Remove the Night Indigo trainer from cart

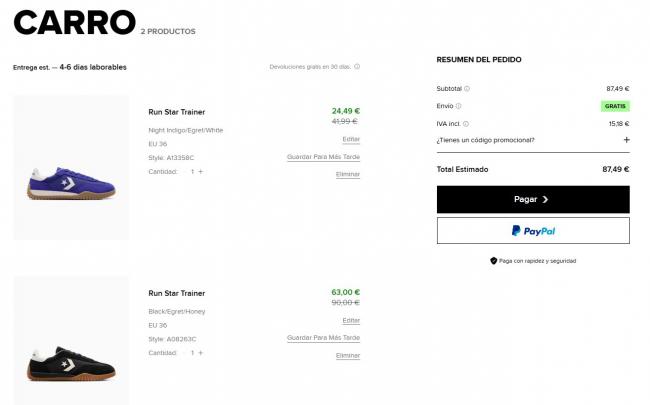point(348,175)
